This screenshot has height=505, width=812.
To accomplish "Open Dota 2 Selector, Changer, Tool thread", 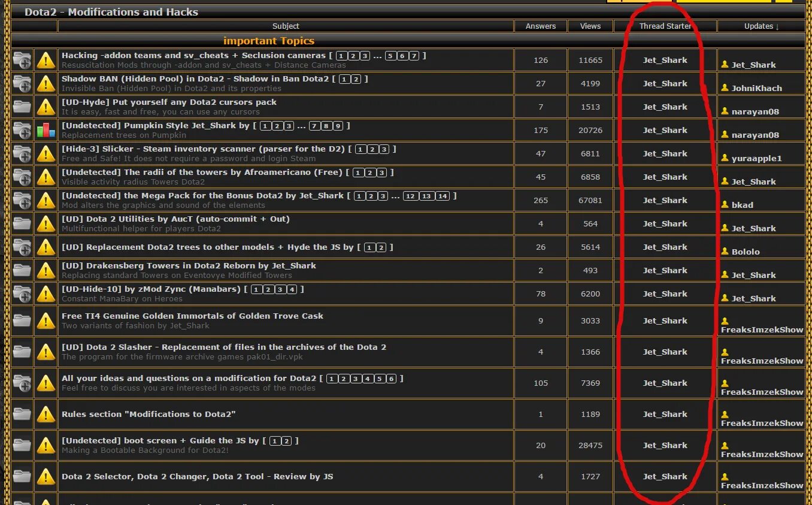I will coord(197,476).
